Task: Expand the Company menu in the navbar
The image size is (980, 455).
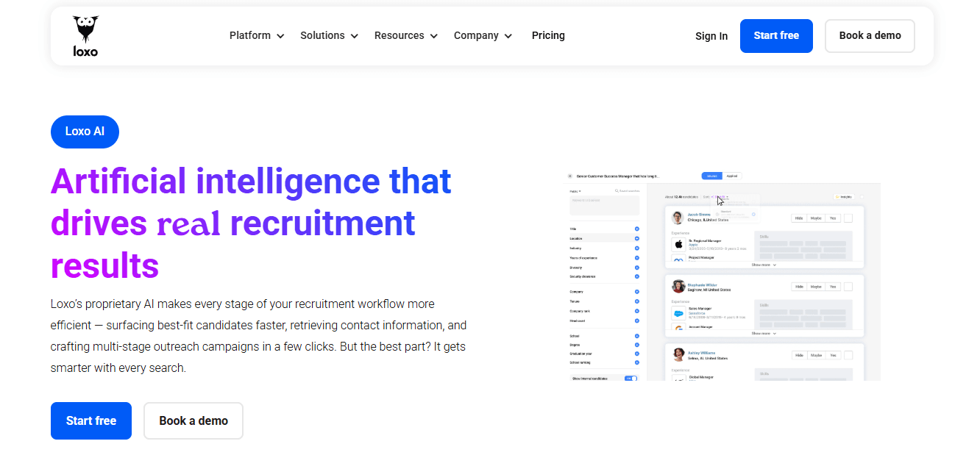Action: pos(483,35)
